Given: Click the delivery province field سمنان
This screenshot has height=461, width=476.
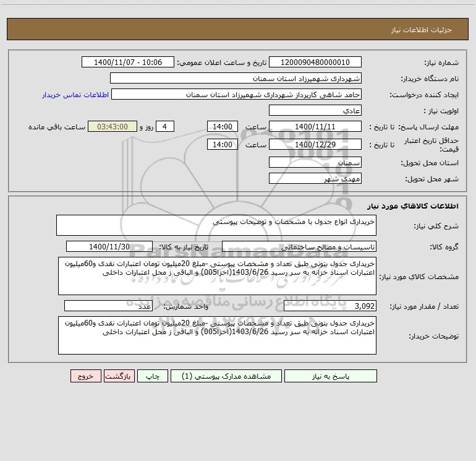Looking at the screenshot, I should (315, 162).
